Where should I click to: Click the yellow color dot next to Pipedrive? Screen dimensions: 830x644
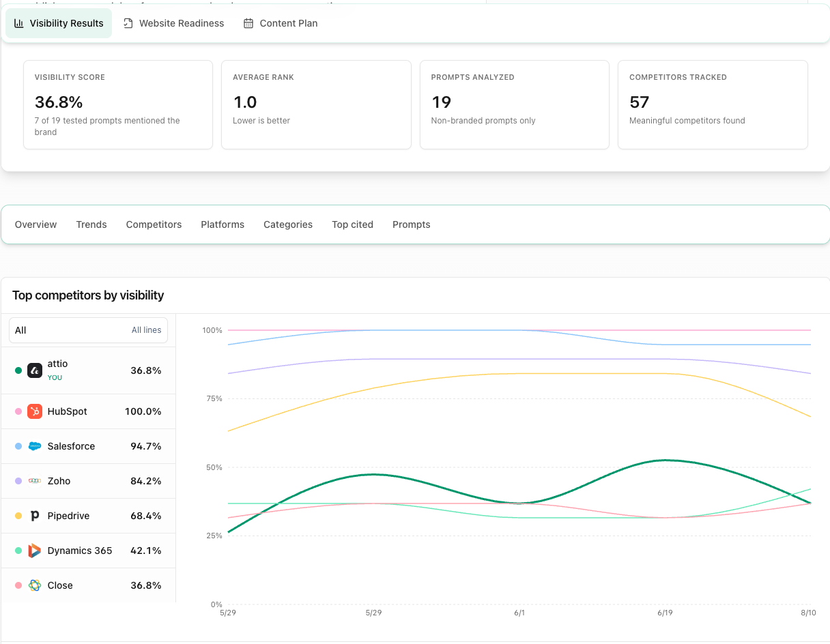[x=18, y=516]
